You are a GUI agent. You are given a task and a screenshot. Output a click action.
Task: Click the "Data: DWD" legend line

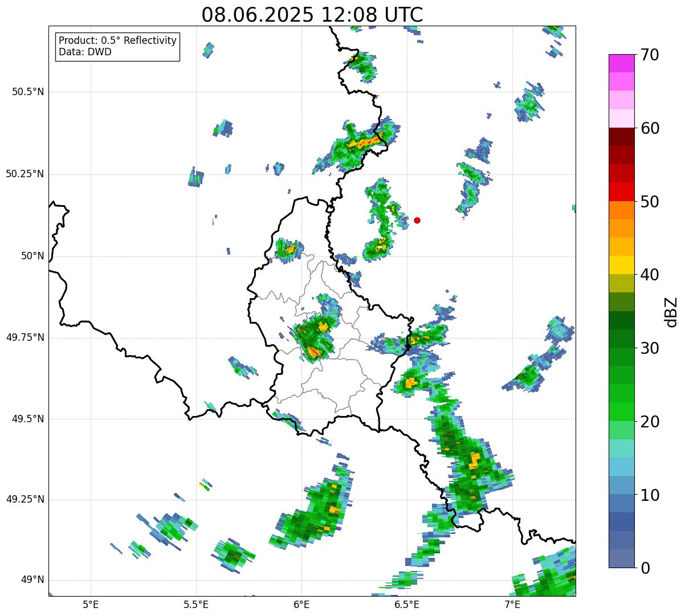85,52
